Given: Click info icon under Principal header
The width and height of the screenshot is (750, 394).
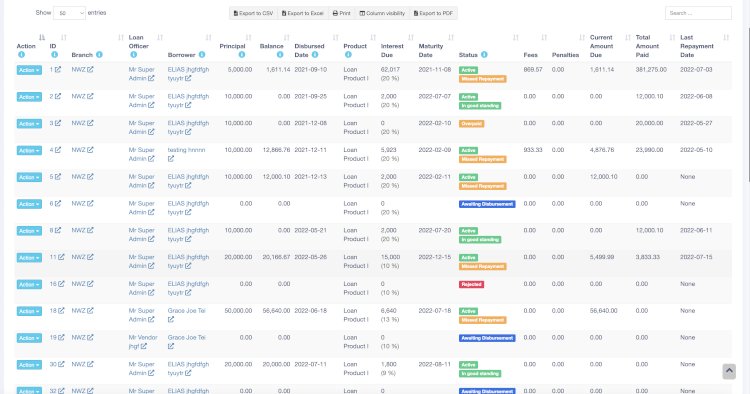Looking at the screenshot, I should click(242, 55).
